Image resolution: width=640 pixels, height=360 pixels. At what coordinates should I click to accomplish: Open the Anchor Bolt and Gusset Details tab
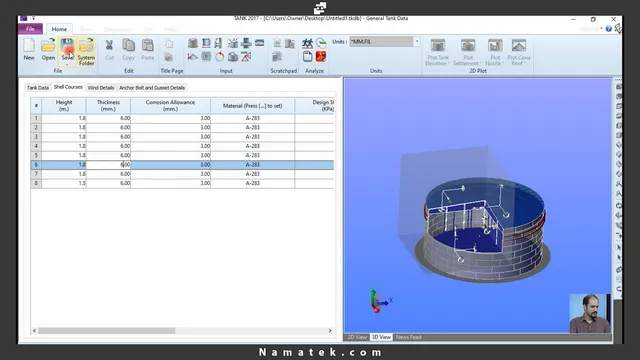pos(152,88)
